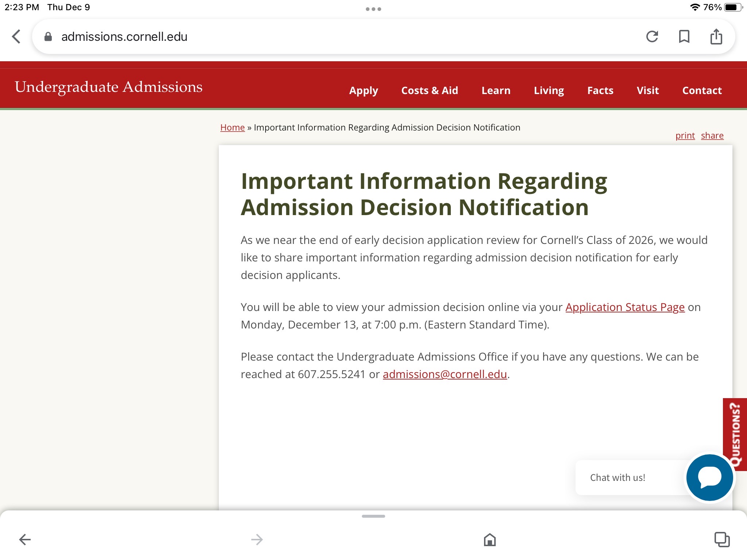Image resolution: width=747 pixels, height=560 pixels.
Task: Click the admissions@cornell.edu email link
Action: [445, 374]
